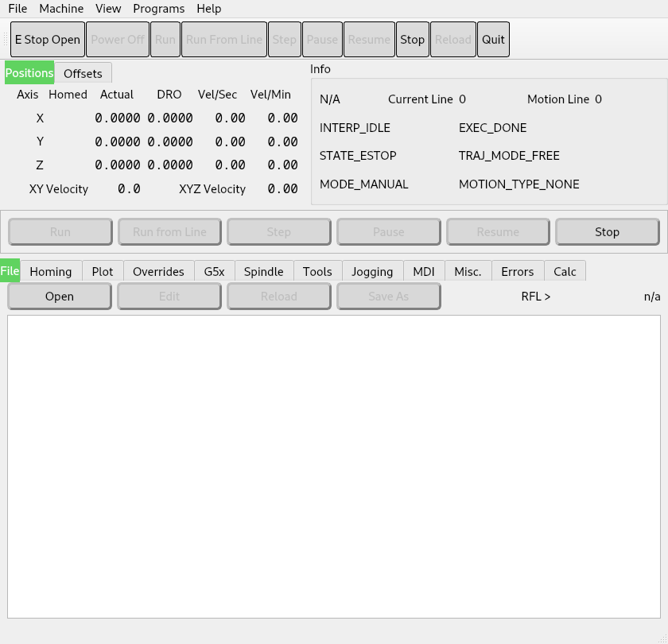The image size is (668, 644).
Task: Open the Help menu
Action: (208, 9)
